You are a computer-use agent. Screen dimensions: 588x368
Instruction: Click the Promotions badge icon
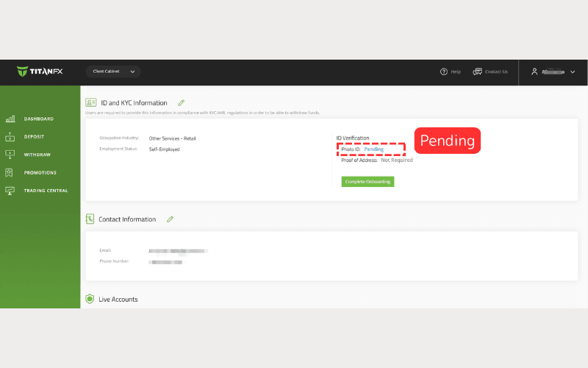pyautogui.click(x=9, y=172)
